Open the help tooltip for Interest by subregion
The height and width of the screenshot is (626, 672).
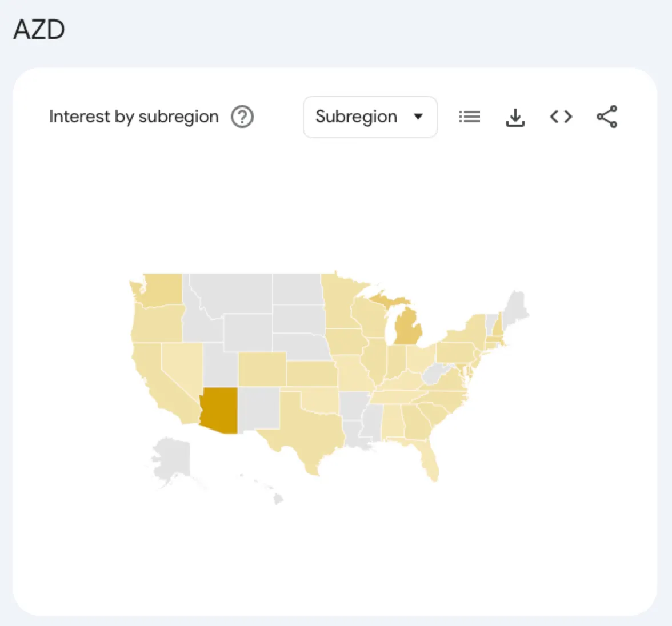pos(242,117)
